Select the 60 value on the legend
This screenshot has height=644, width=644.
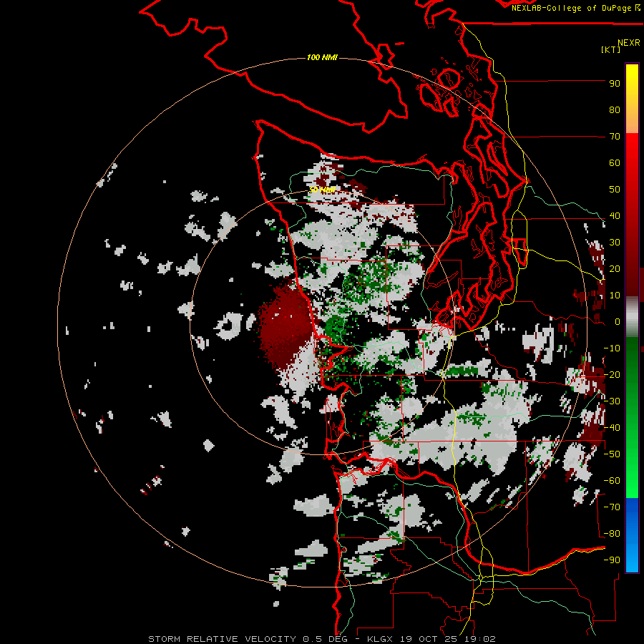(615, 163)
